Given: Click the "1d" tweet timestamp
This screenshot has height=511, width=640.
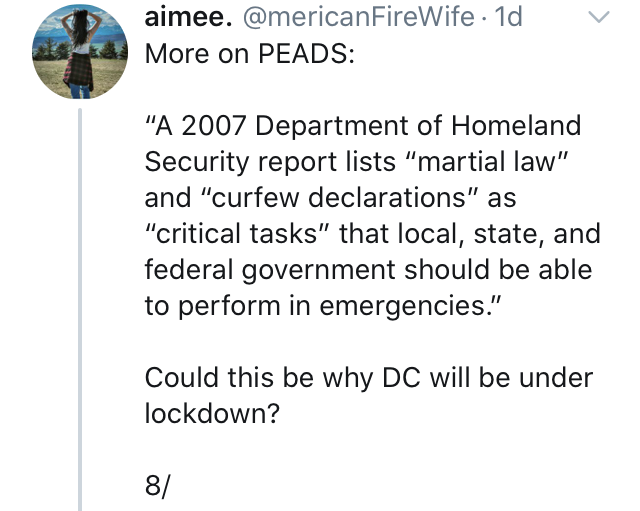Looking at the screenshot, I should click(x=508, y=16).
